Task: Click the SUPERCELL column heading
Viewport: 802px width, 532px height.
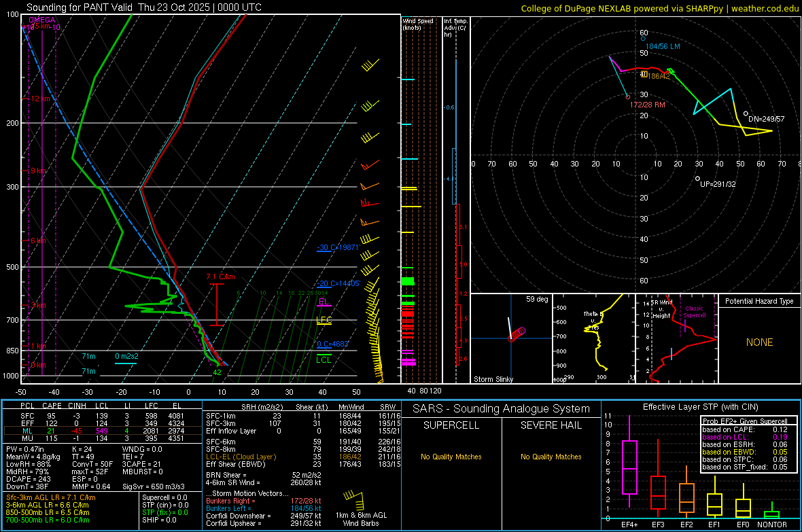Action: point(451,425)
